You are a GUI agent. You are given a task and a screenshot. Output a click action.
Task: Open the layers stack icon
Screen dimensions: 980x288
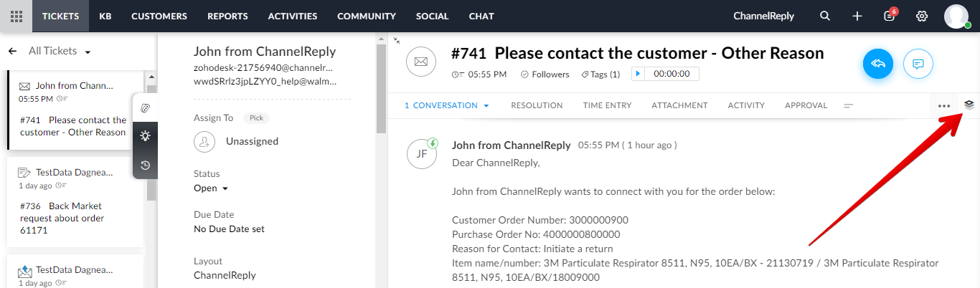[x=969, y=105]
